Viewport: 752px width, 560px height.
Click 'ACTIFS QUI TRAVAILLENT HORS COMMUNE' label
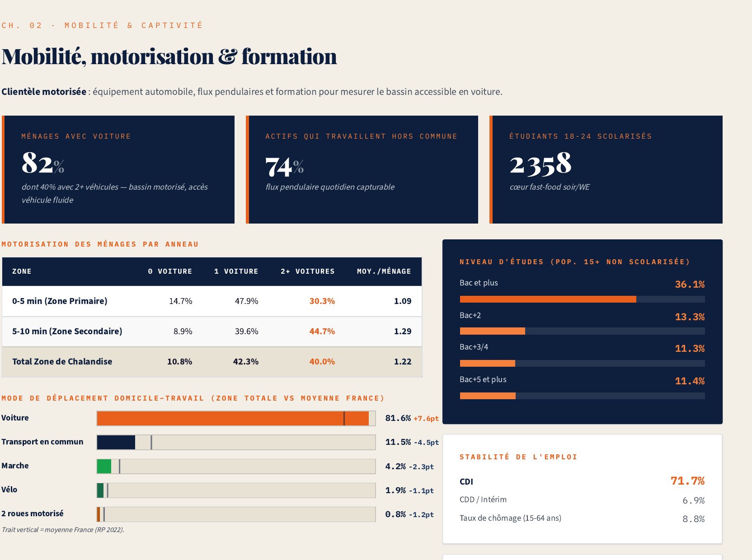click(x=362, y=136)
